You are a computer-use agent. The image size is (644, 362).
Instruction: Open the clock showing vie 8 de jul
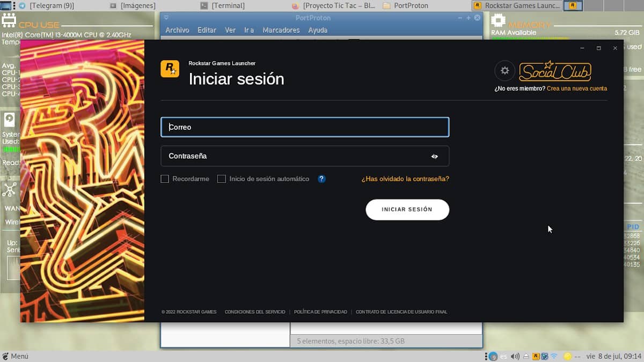click(x=614, y=356)
